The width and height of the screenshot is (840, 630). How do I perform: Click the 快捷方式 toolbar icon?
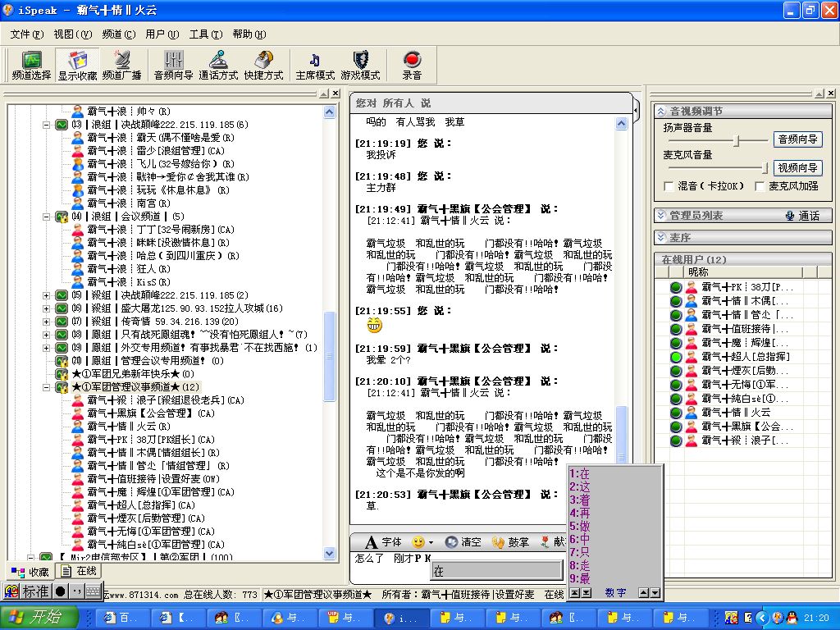pos(263,66)
